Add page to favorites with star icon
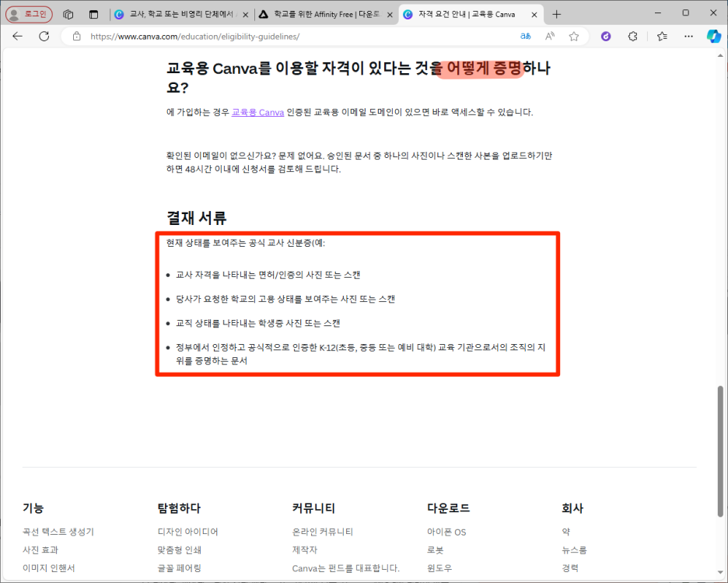Image resolution: width=728 pixels, height=583 pixels. pos(574,37)
